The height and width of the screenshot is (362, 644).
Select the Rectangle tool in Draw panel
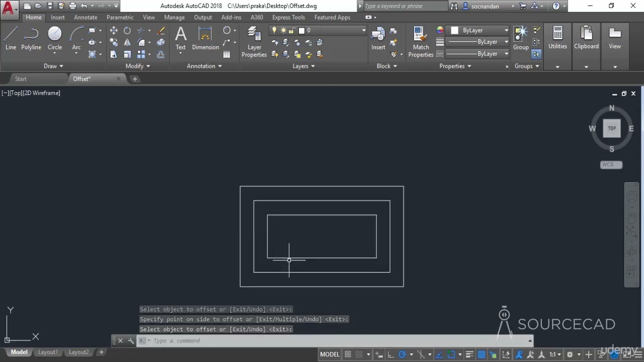93,31
